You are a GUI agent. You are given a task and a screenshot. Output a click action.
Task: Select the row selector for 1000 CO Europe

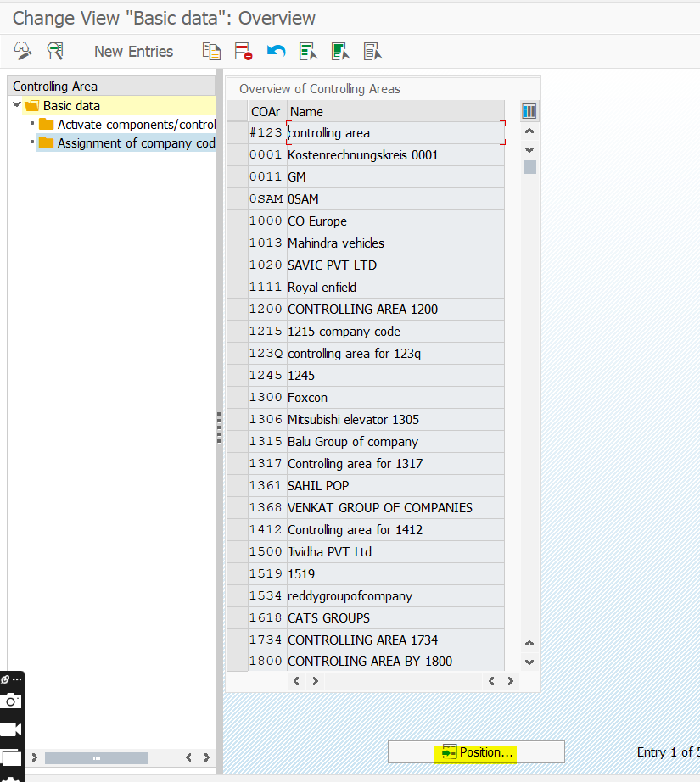coord(237,221)
